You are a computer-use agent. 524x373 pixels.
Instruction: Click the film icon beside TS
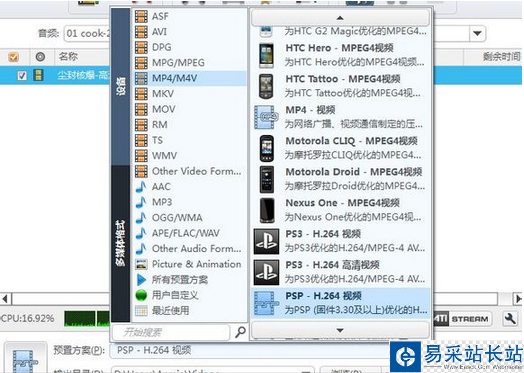pyautogui.click(x=141, y=140)
